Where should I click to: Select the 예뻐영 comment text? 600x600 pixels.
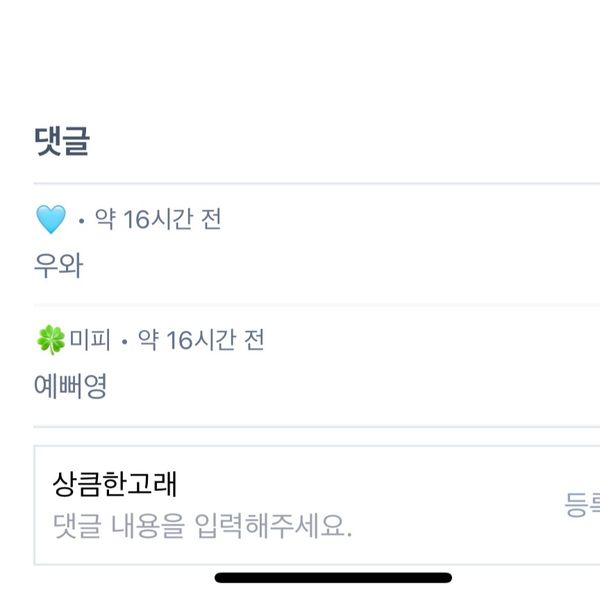(70, 386)
